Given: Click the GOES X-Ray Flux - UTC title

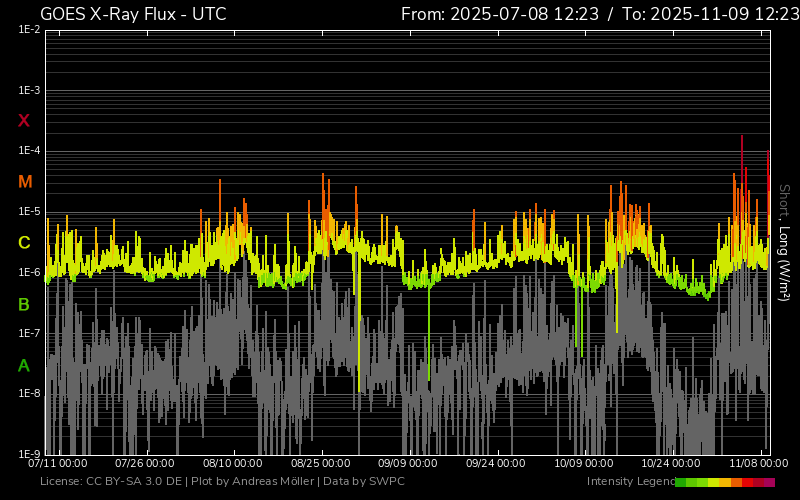Looking at the screenshot, I should 133,14.
